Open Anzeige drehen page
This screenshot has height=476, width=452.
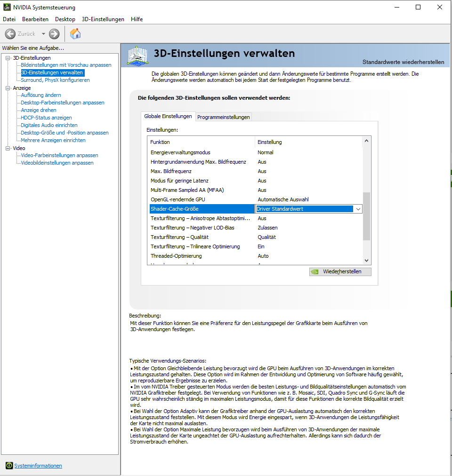(x=39, y=110)
